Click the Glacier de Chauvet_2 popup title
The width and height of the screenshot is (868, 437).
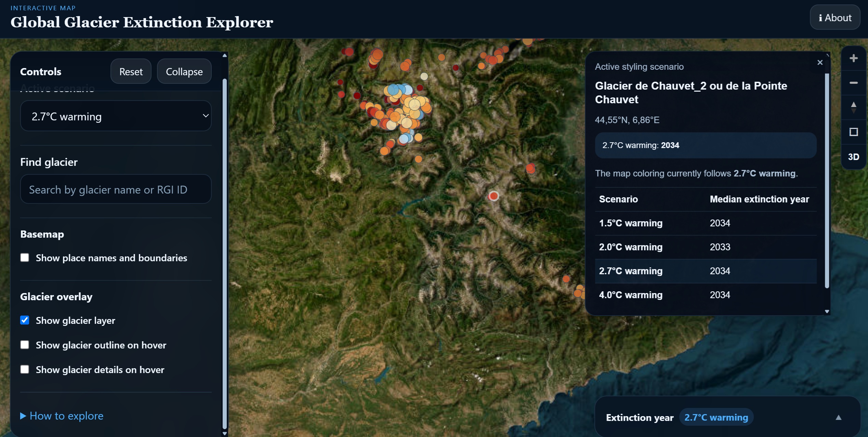click(691, 92)
